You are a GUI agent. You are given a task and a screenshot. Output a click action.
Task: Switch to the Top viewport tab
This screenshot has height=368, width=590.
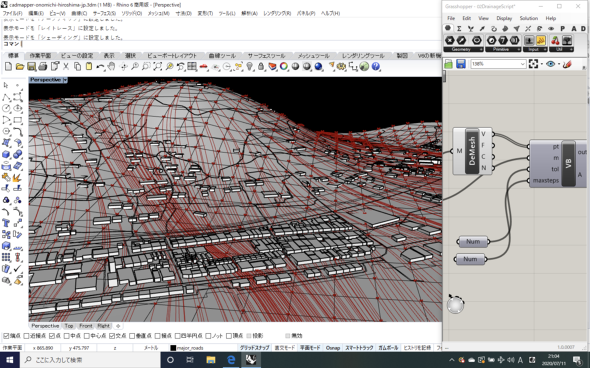pos(69,326)
